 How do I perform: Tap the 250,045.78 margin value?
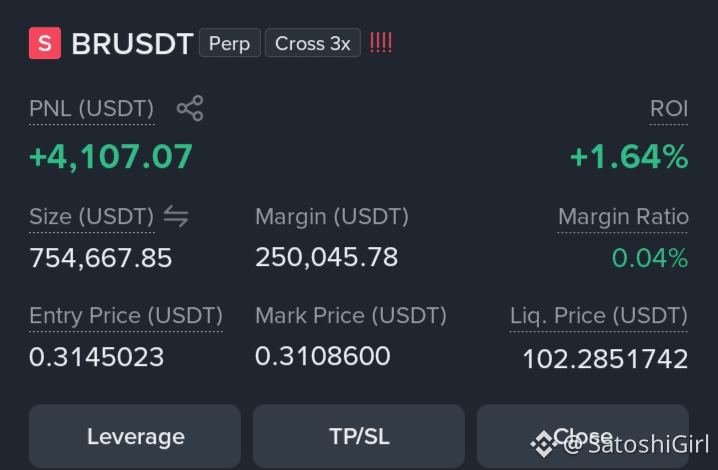326,257
